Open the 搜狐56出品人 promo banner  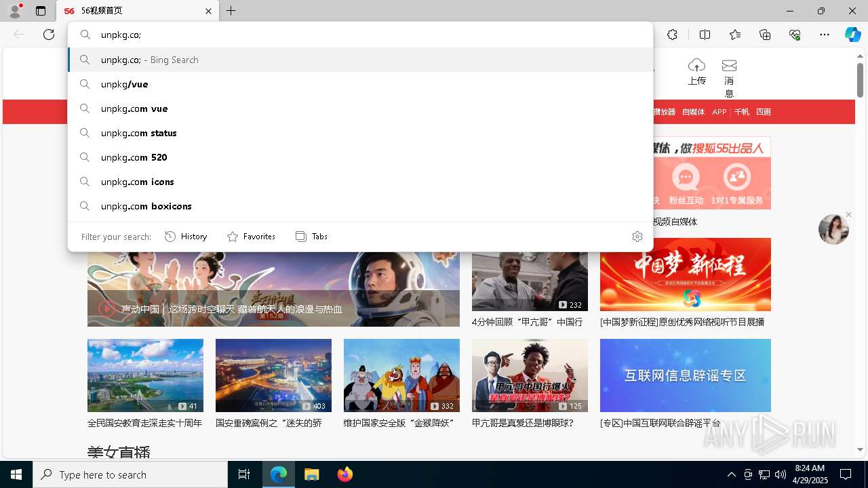(711, 173)
